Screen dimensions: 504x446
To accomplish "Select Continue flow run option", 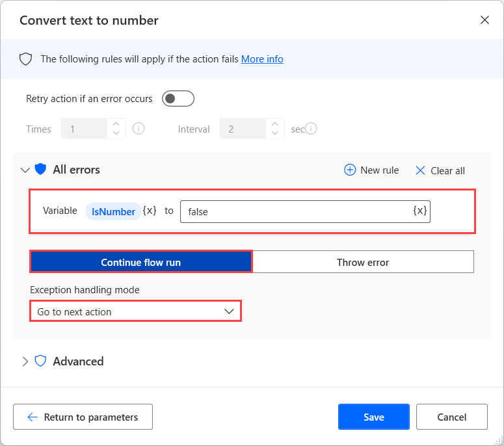I will 141,262.
